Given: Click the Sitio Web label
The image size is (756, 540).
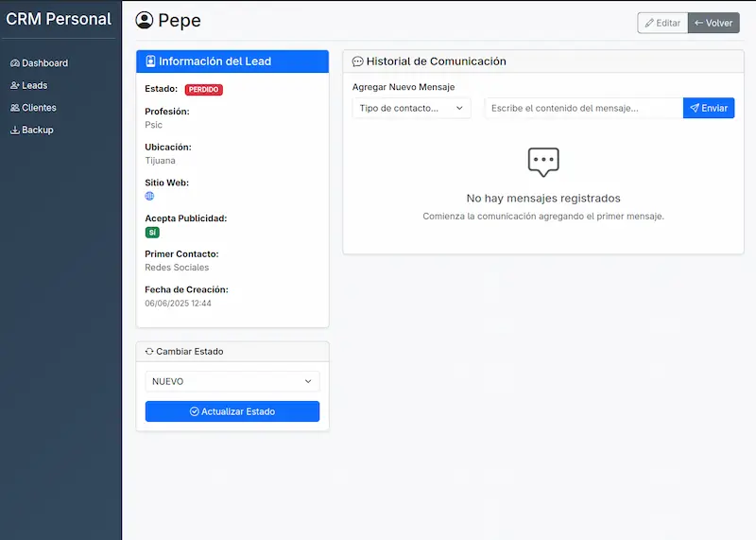Looking at the screenshot, I should [x=167, y=183].
